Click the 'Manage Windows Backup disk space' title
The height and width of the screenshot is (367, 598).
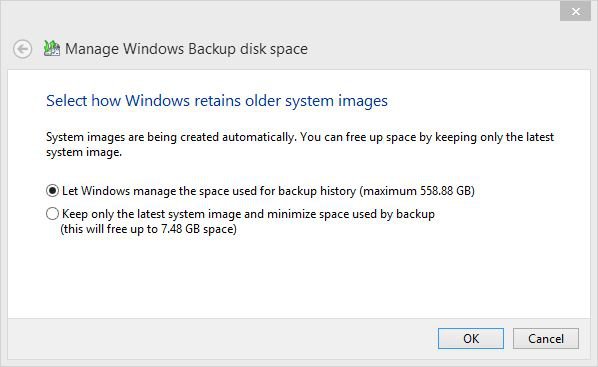click(x=186, y=49)
